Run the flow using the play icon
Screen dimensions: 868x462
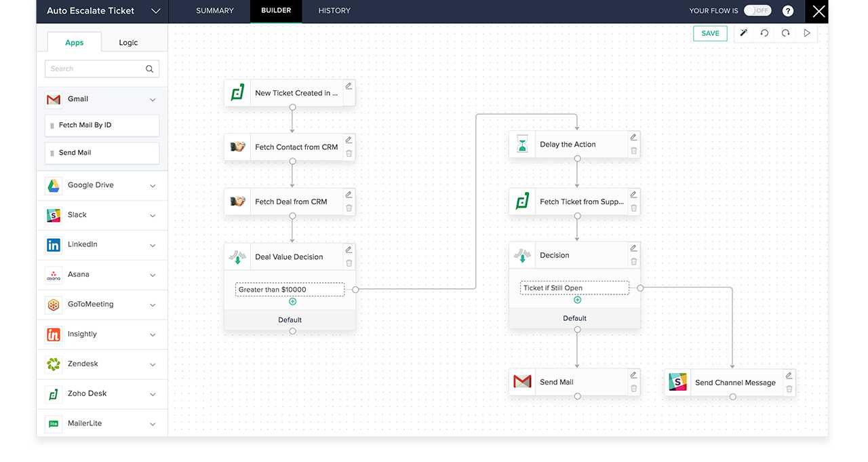(807, 33)
